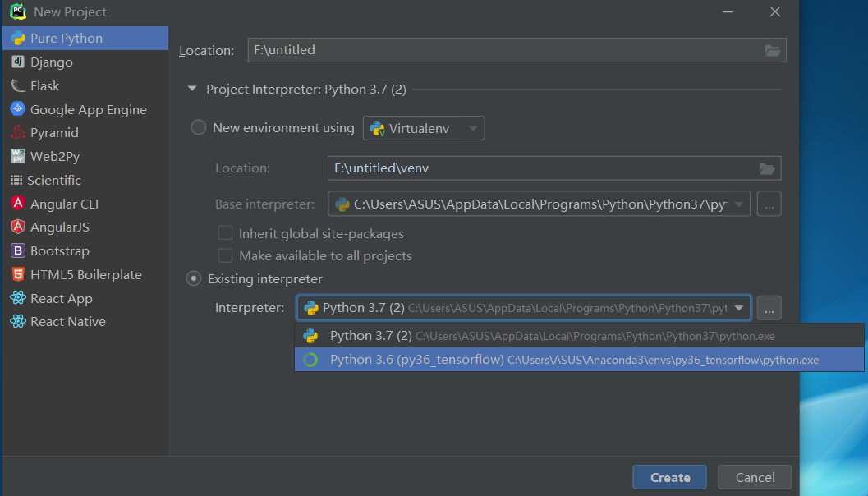Choose the Pyramid project type icon

tap(17, 133)
